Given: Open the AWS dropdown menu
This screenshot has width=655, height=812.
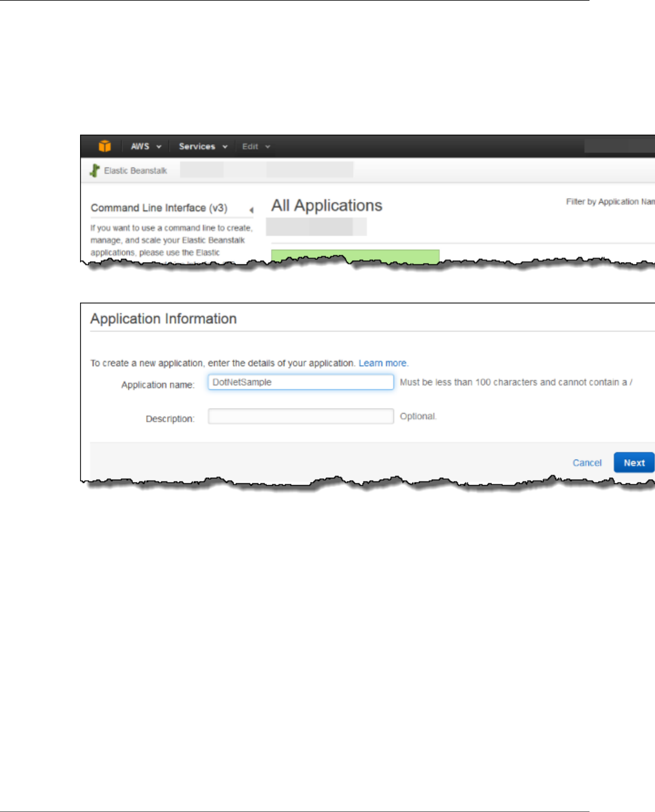Looking at the screenshot, I should point(146,146).
